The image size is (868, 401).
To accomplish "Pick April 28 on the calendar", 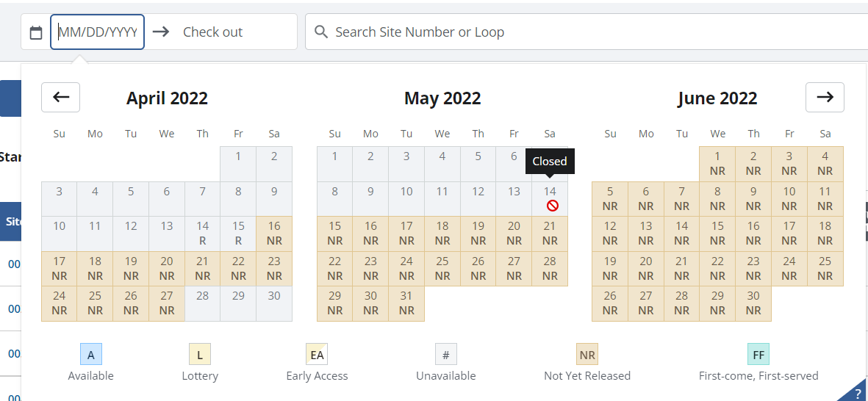I will coord(203,303).
